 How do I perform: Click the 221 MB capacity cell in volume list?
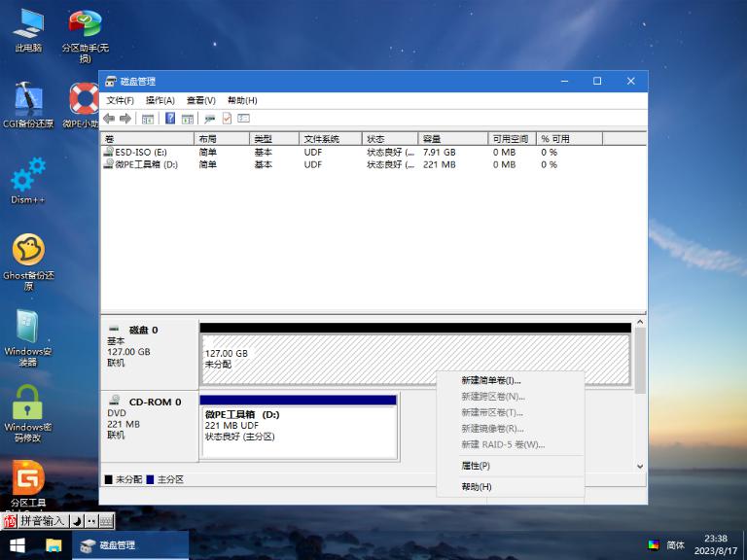440,164
